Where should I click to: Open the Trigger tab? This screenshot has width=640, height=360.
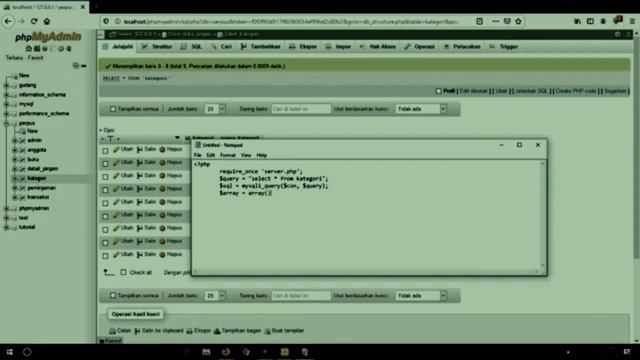tap(504, 47)
